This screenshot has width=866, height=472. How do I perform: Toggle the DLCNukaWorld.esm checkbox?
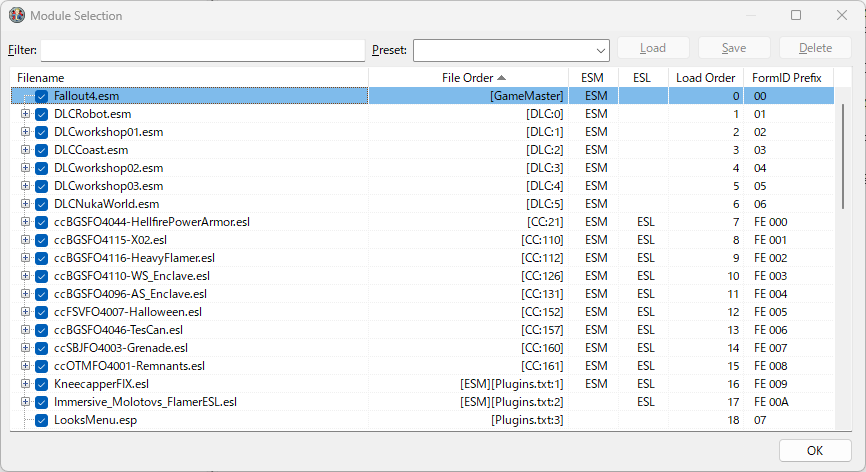[x=41, y=204]
